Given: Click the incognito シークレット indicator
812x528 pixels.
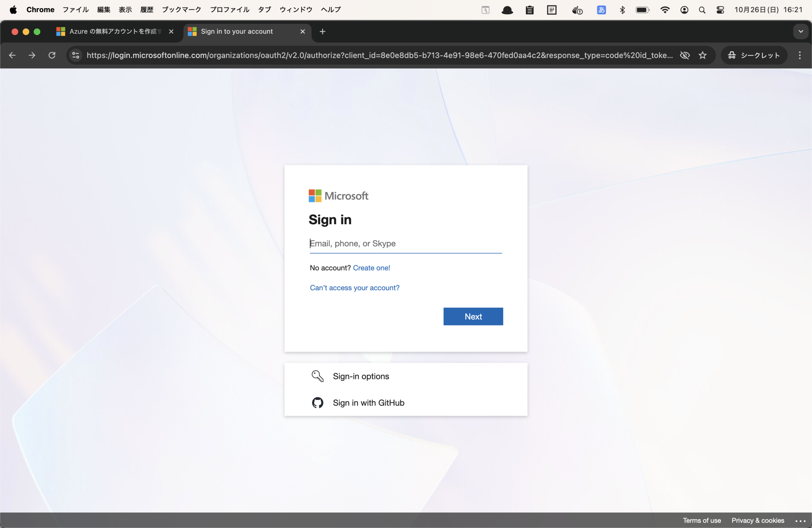Looking at the screenshot, I should coord(754,55).
